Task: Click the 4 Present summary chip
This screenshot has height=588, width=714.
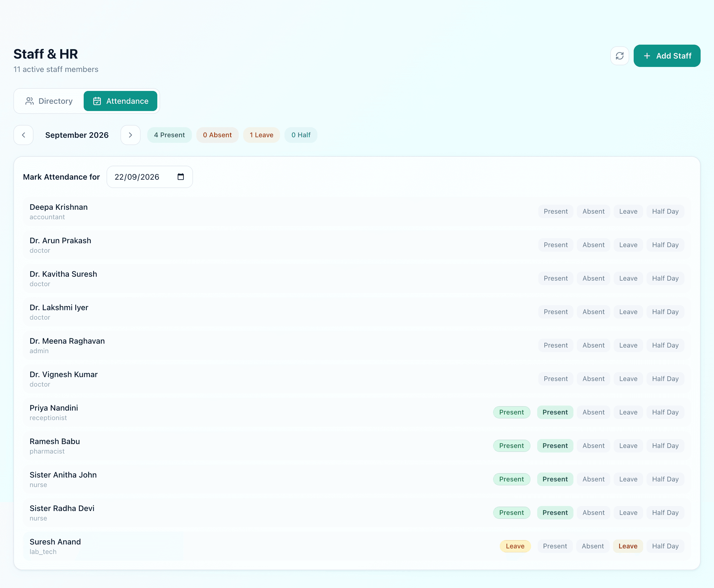Action: (169, 135)
